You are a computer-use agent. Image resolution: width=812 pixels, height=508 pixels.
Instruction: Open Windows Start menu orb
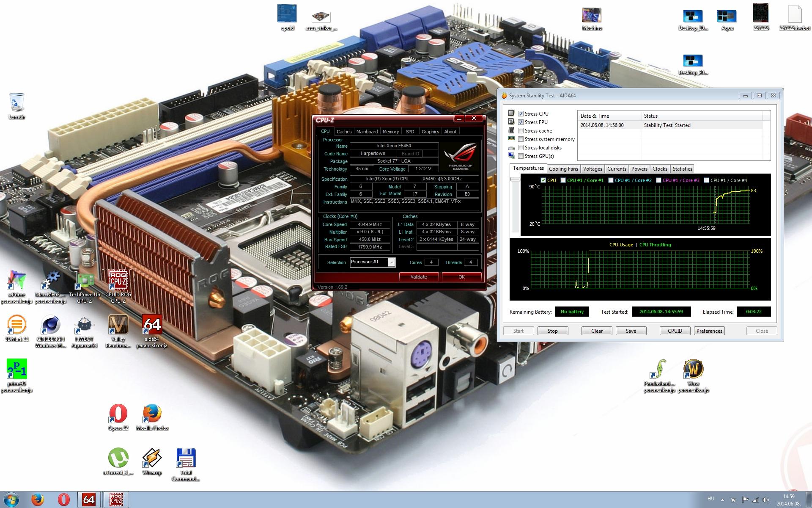(x=11, y=500)
